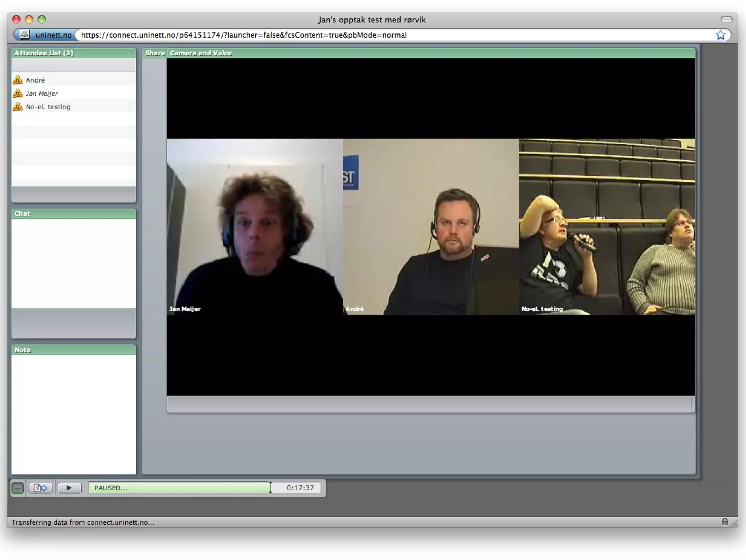Click the No-eL testing camera feed
The image size is (746, 560).
point(607,227)
